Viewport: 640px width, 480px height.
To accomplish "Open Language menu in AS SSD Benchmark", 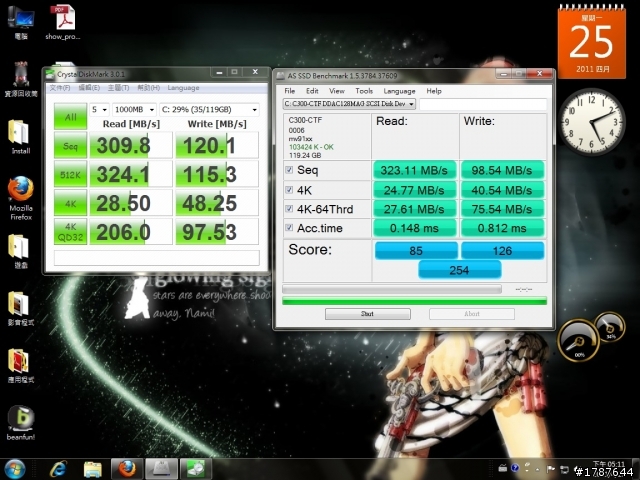I will [399, 91].
